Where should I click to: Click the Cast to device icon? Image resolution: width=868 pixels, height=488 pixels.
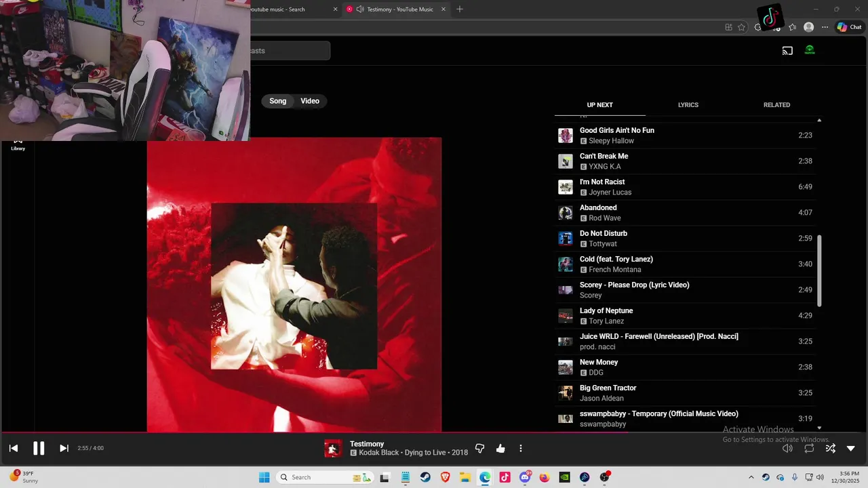point(787,50)
